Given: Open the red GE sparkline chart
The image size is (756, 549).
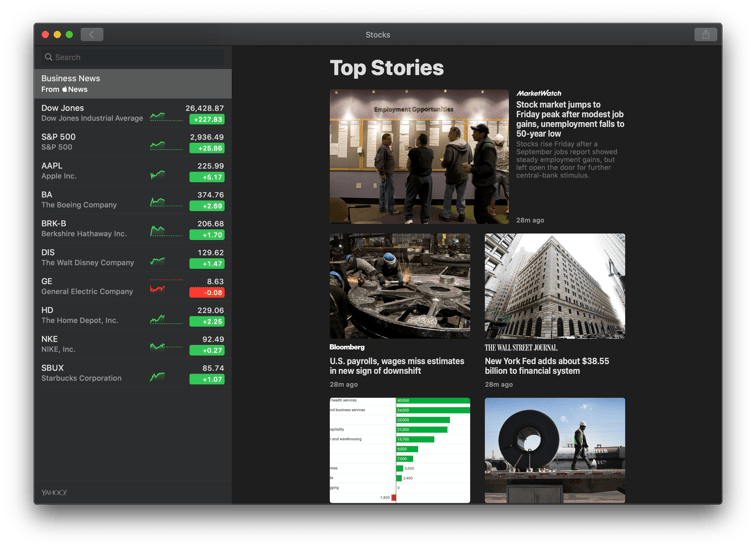Looking at the screenshot, I should point(166,287).
